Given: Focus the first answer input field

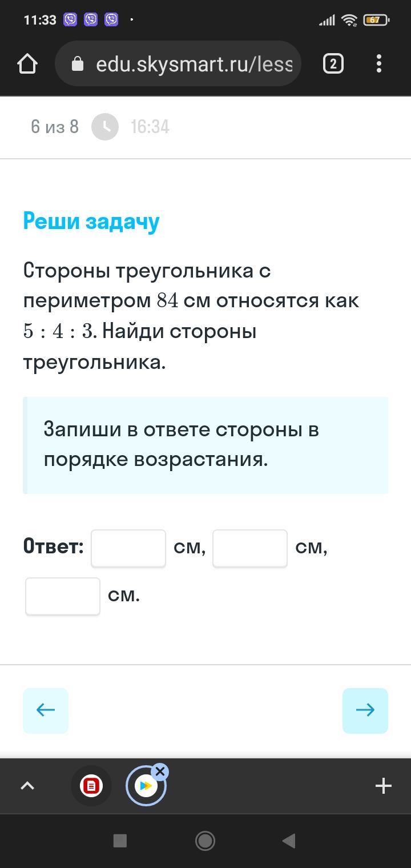Looking at the screenshot, I should pyautogui.click(x=128, y=548).
